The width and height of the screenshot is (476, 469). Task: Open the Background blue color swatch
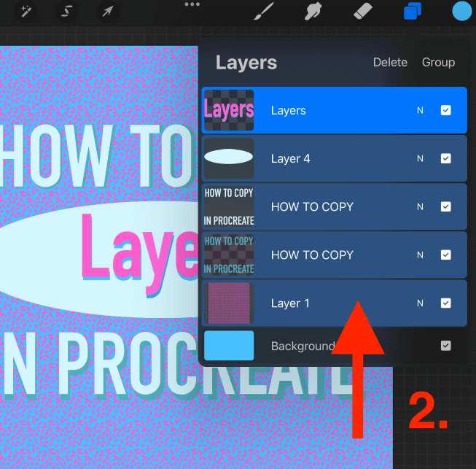pos(229,346)
